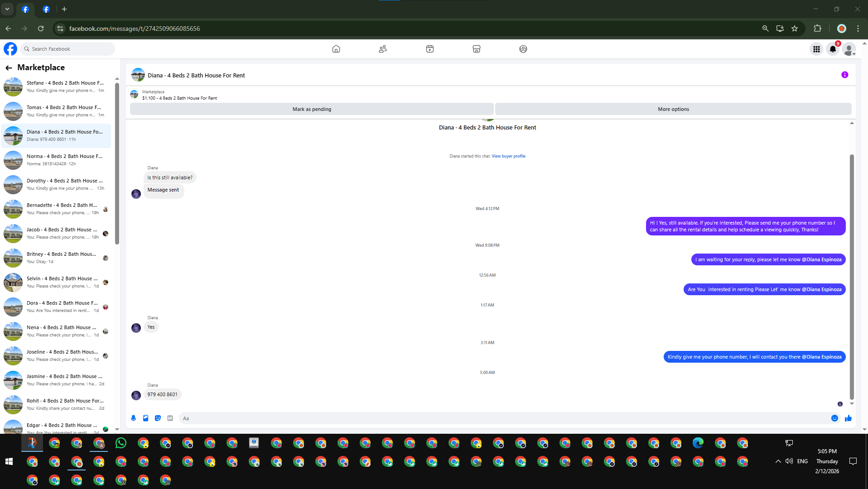Open the Friends icon in top navigation

pos(383,49)
